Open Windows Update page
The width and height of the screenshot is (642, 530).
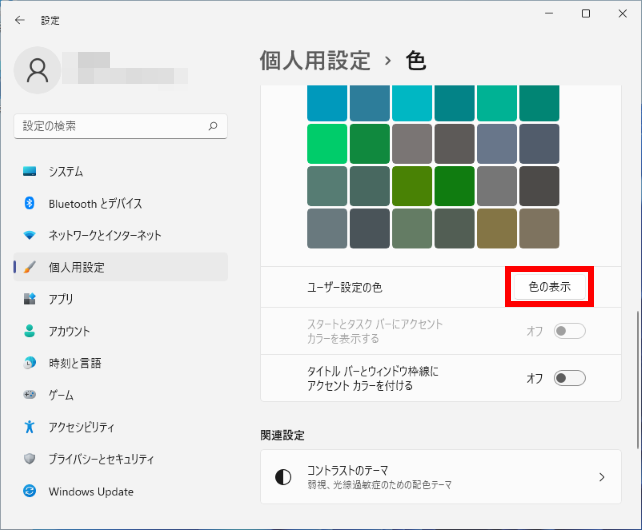coord(121,491)
